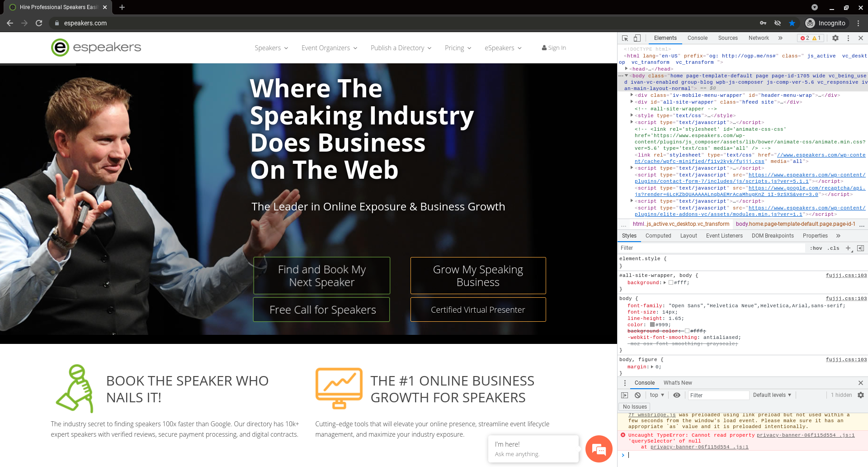Collapse the body element node
The image size is (868, 467).
click(626, 76)
